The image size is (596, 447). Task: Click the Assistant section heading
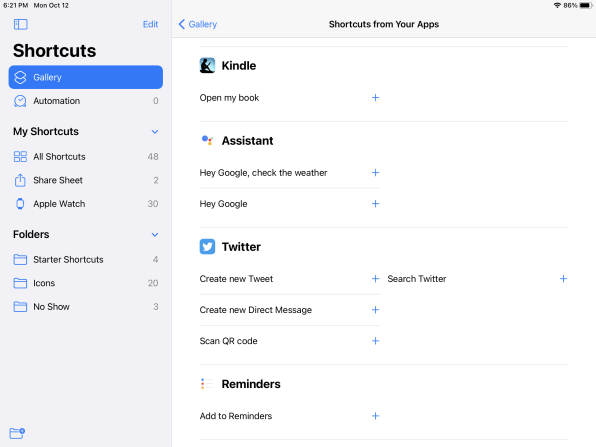(247, 141)
